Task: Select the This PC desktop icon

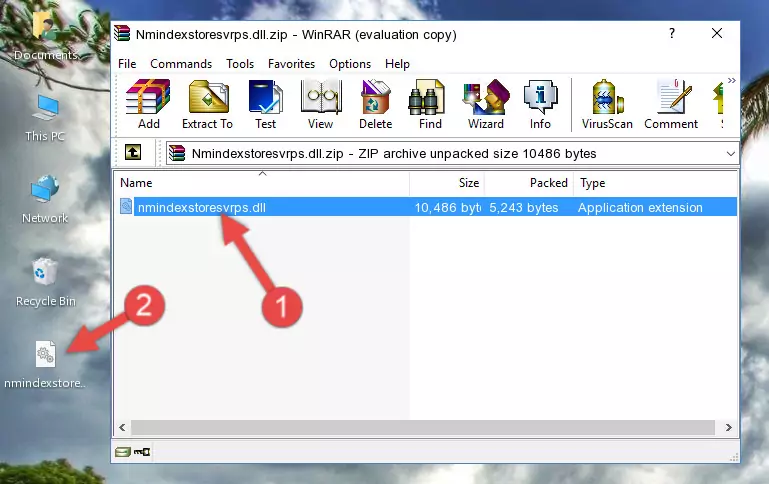Action: click(45, 118)
